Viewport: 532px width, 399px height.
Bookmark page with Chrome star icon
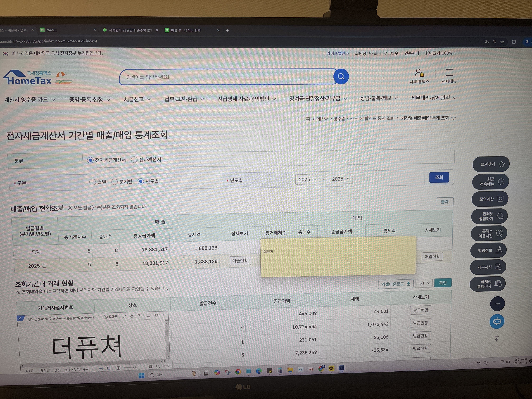(502, 42)
